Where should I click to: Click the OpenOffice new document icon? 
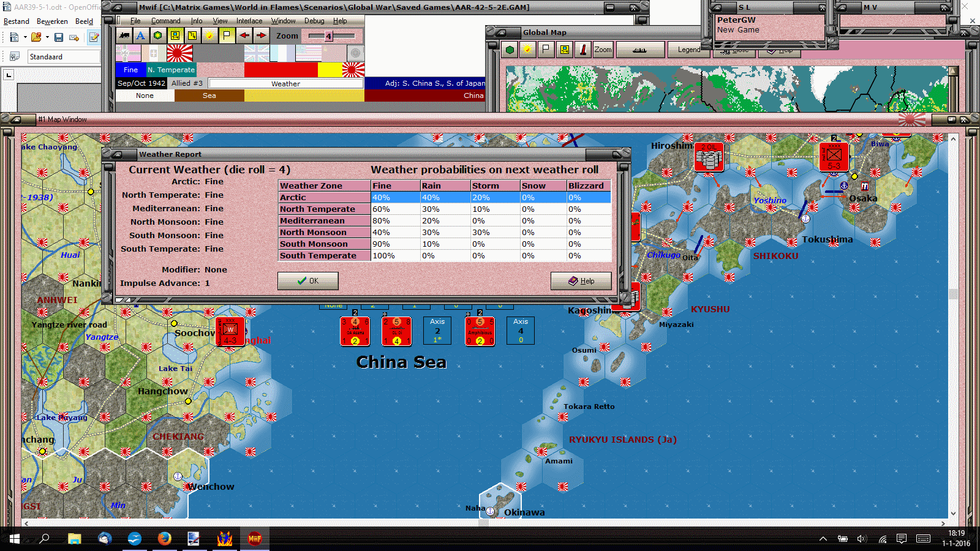pos(14,37)
